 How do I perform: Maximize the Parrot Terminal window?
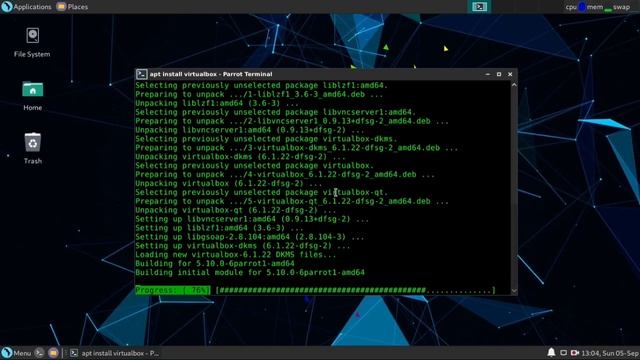click(x=499, y=74)
